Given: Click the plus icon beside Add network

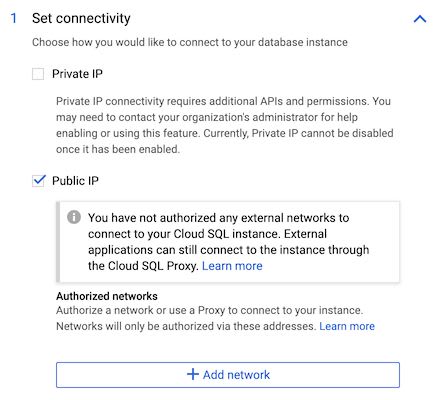Looking at the screenshot, I should [x=193, y=374].
